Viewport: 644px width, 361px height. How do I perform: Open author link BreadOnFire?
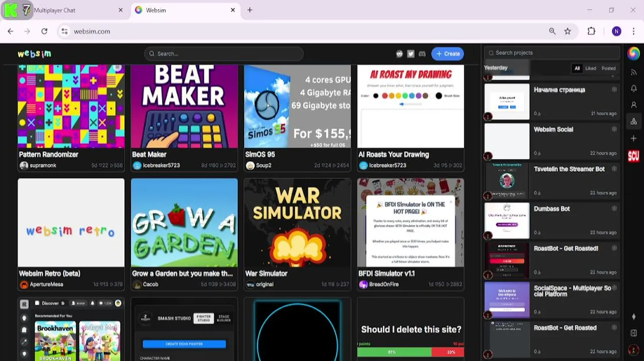pos(385,284)
